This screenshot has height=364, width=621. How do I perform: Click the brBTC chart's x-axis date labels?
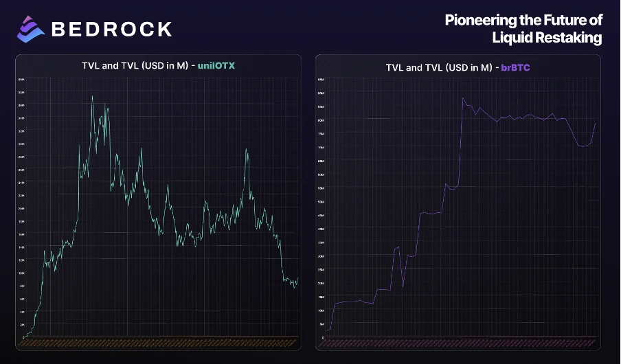pyautogui.click(x=460, y=341)
